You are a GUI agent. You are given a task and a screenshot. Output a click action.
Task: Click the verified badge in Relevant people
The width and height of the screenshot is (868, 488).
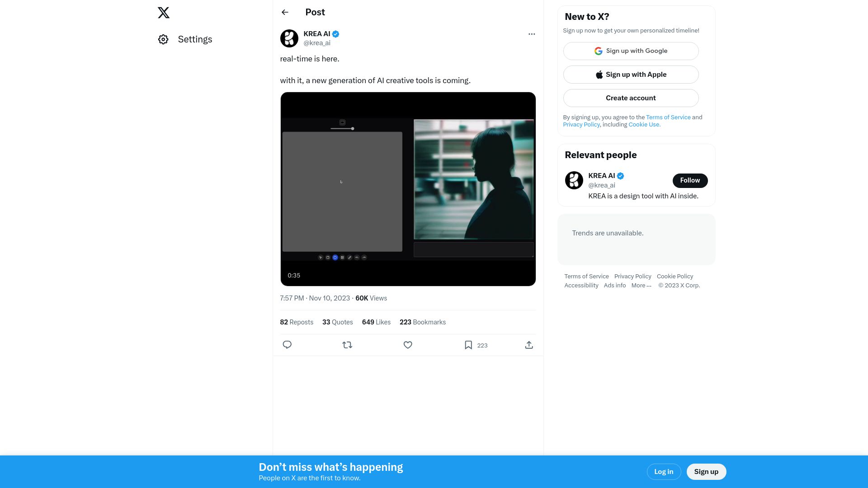pyautogui.click(x=621, y=176)
